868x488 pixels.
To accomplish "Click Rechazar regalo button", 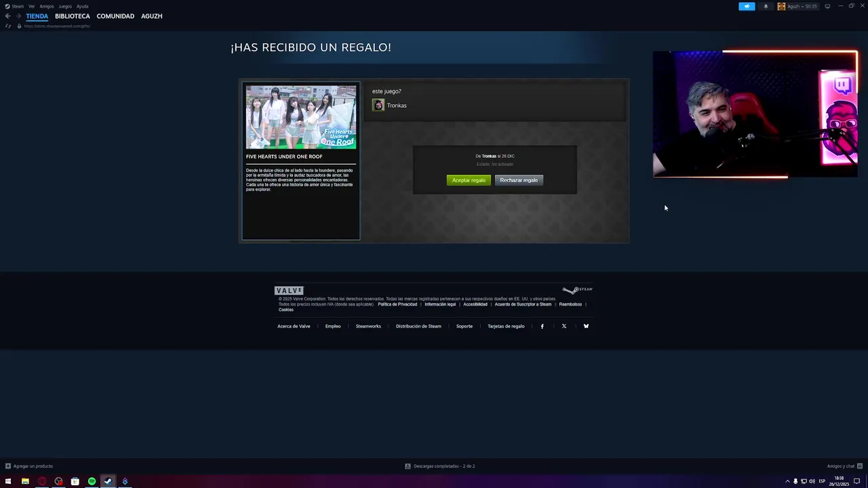I will pyautogui.click(x=519, y=180).
